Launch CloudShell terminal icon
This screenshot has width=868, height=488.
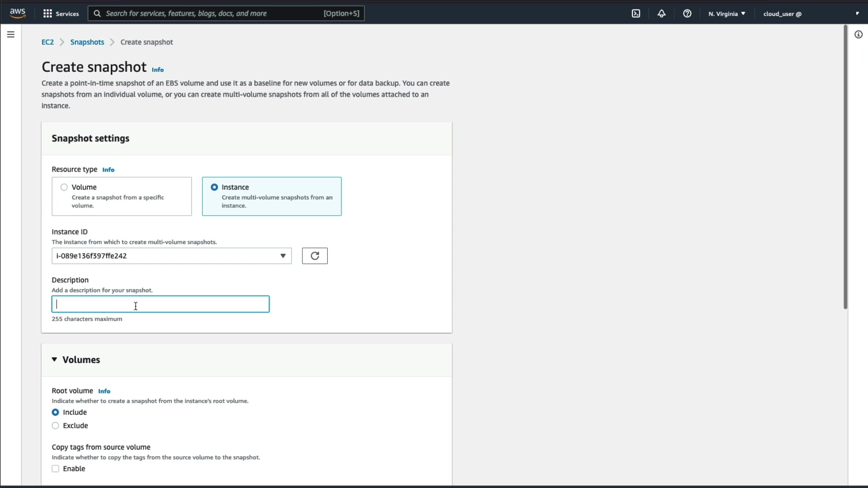point(636,14)
